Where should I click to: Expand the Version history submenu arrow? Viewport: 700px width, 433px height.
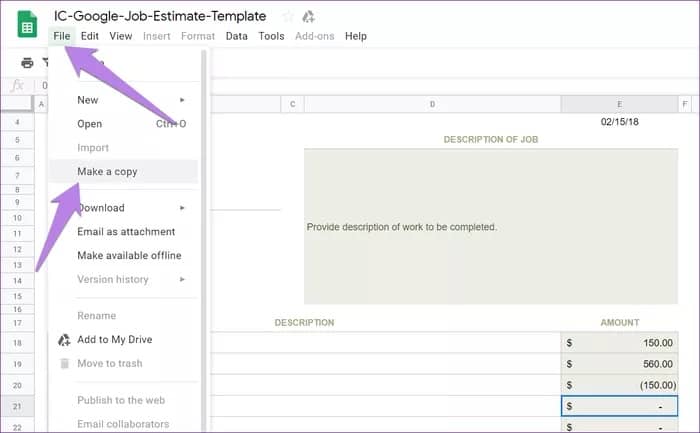pos(182,280)
